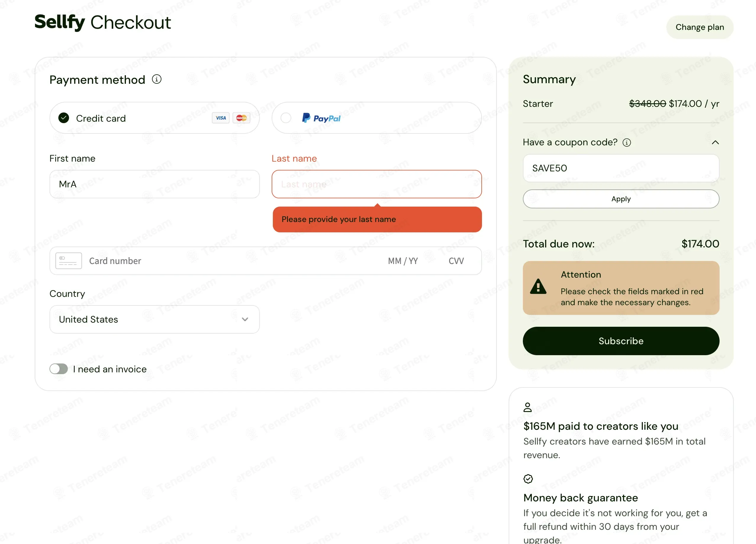Screen dimensions: 756x544
Task: Click the Subscribe button
Action: (x=621, y=341)
